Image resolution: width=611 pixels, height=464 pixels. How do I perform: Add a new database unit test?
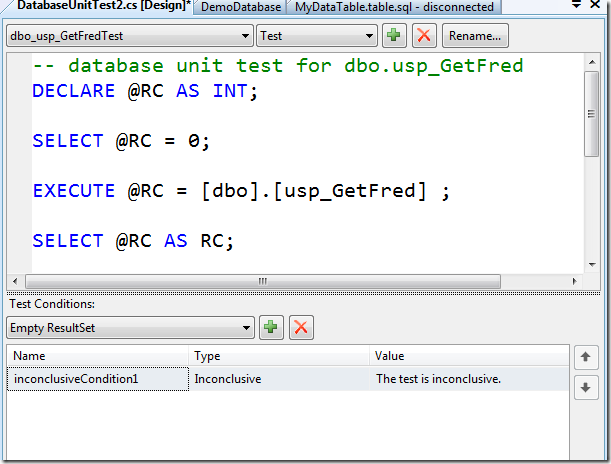point(394,35)
